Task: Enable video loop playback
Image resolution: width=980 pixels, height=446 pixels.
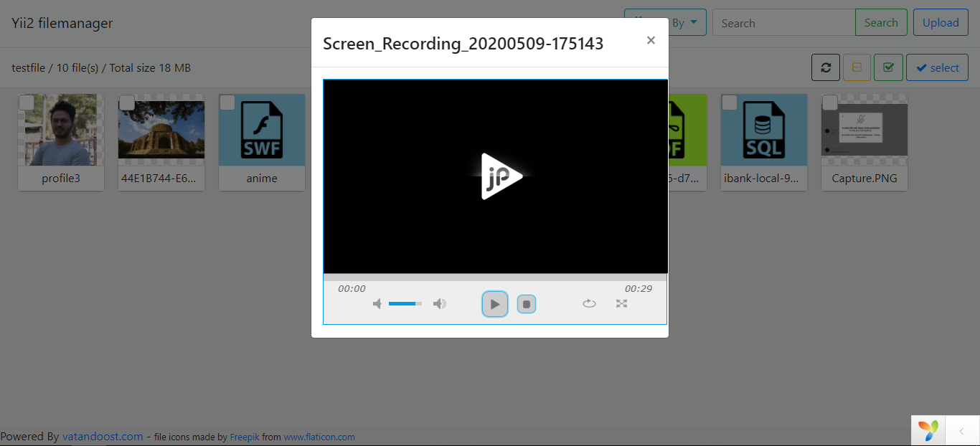Action: point(589,303)
